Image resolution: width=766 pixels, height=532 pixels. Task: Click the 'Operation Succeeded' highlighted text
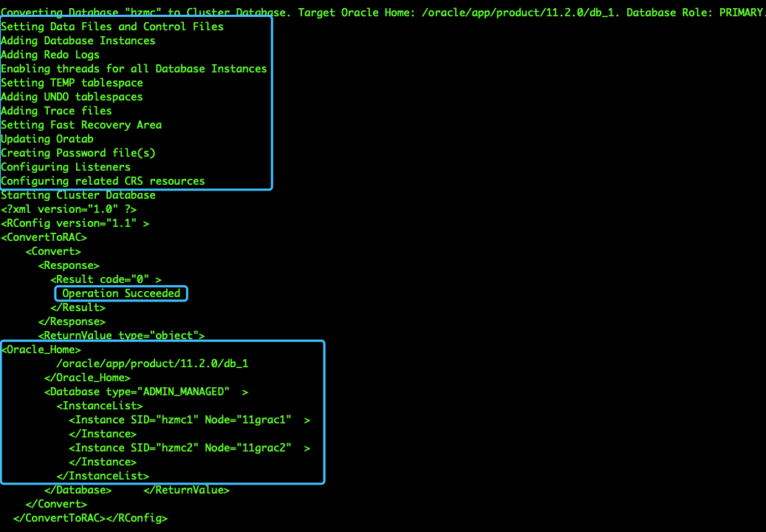click(121, 293)
